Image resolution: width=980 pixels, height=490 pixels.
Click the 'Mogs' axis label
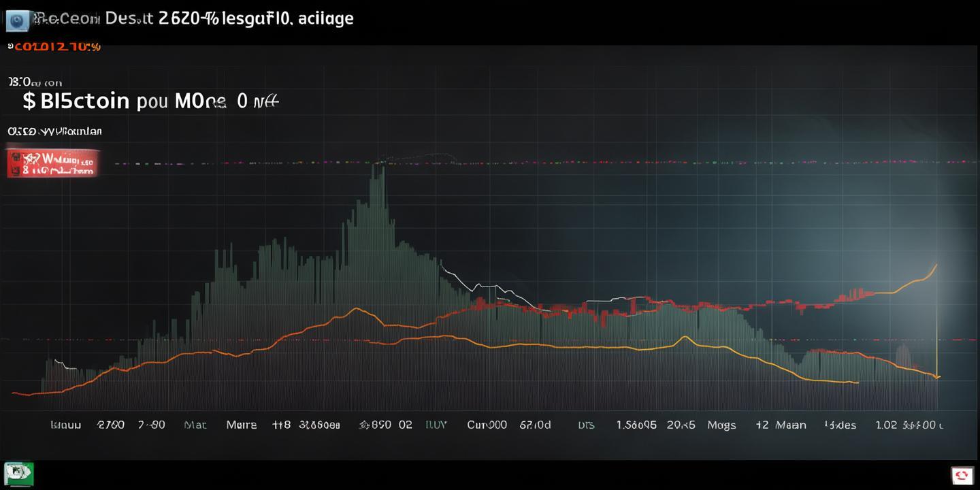tap(721, 425)
